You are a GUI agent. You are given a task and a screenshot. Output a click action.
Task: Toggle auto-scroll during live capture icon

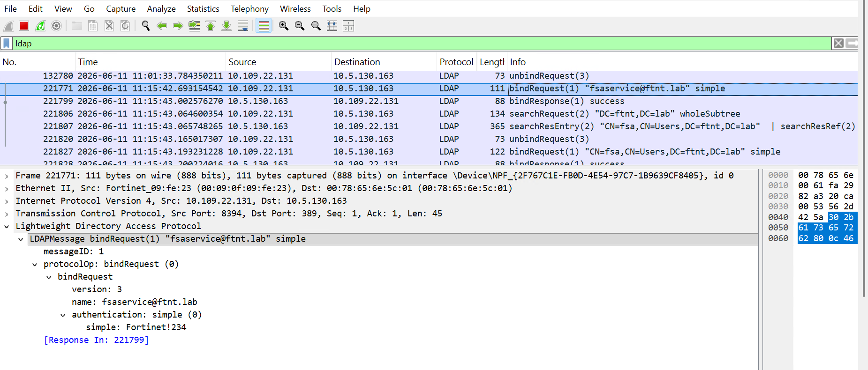pyautogui.click(x=243, y=26)
